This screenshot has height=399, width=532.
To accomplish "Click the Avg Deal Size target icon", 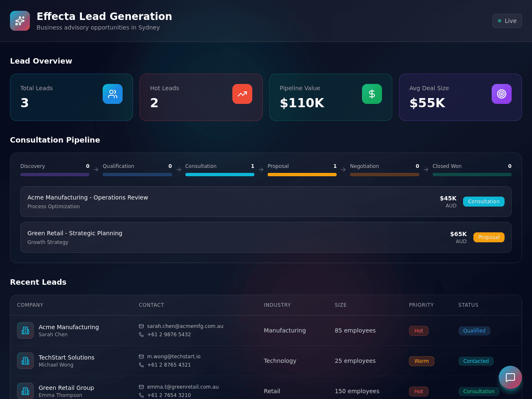I will 502,94.
